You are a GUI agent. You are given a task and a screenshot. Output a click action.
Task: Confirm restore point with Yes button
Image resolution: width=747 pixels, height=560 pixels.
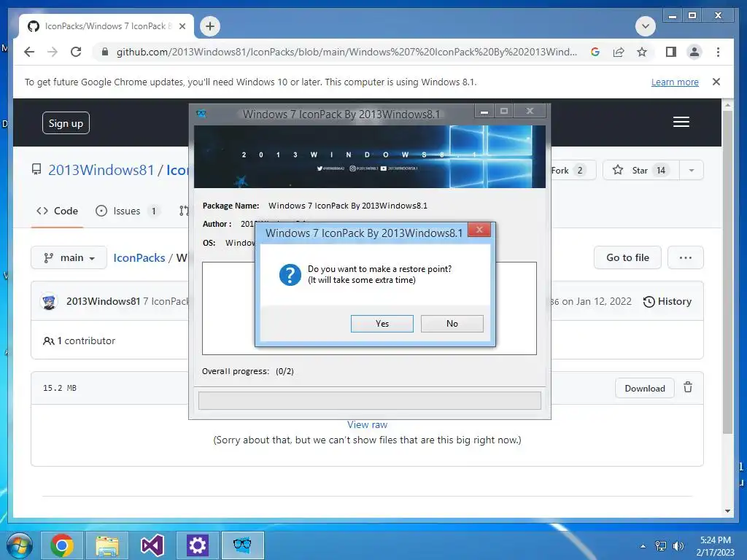point(382,323)
